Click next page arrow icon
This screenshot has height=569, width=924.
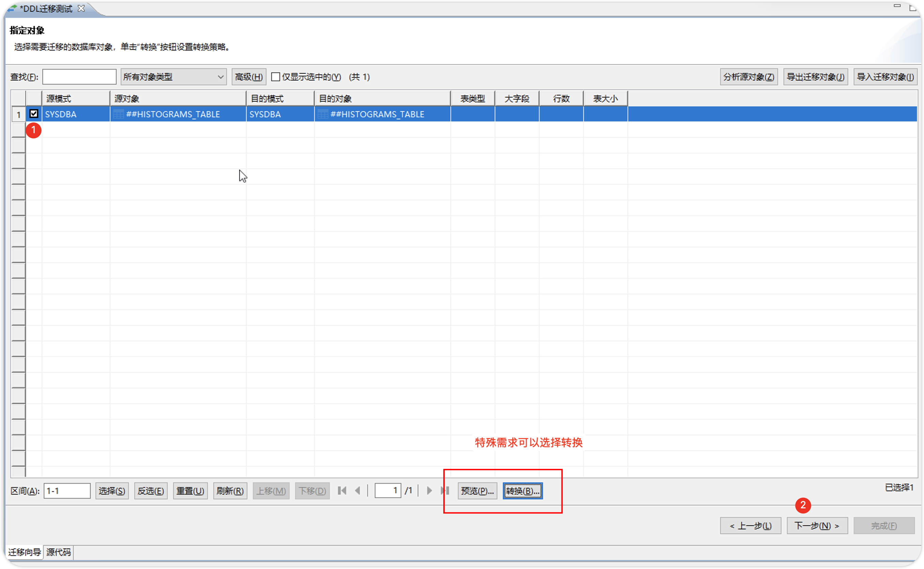point(429,491)
